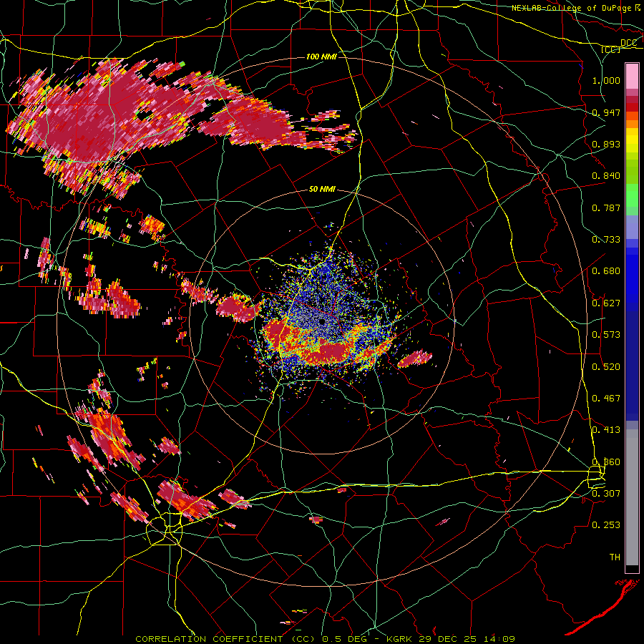
Task: Click the 1.000 legend value
Action: point(606,80)
